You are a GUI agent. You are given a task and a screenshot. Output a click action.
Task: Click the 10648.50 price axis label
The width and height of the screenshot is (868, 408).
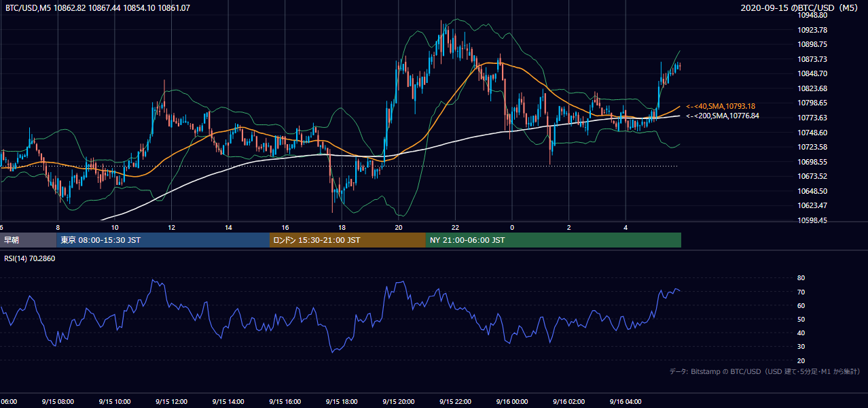[813, 191]
